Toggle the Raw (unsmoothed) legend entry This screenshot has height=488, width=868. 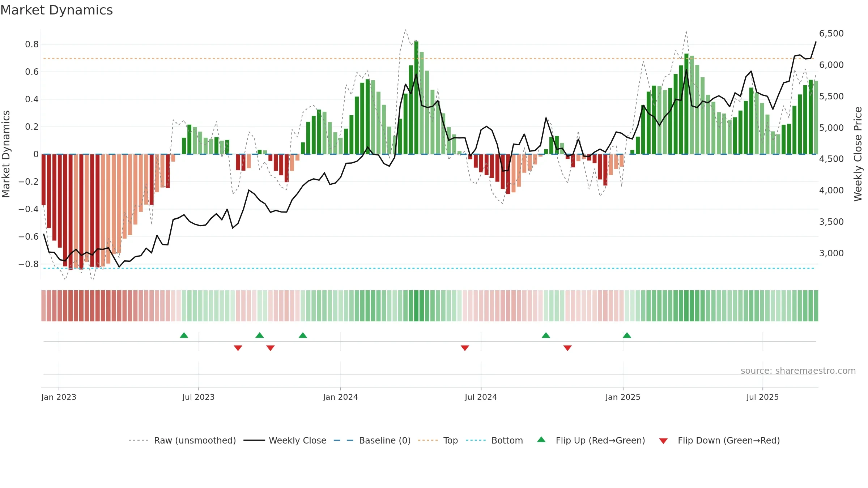(x=182, y=440)
